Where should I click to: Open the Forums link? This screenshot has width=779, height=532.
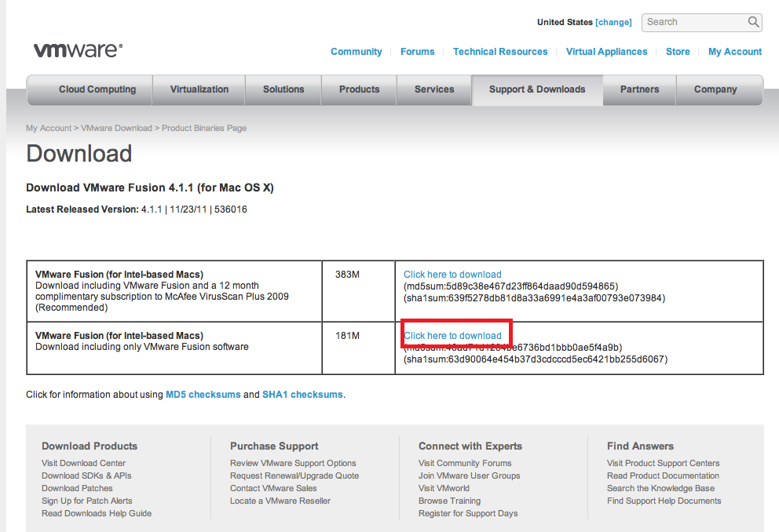click(x=417, y=52)
